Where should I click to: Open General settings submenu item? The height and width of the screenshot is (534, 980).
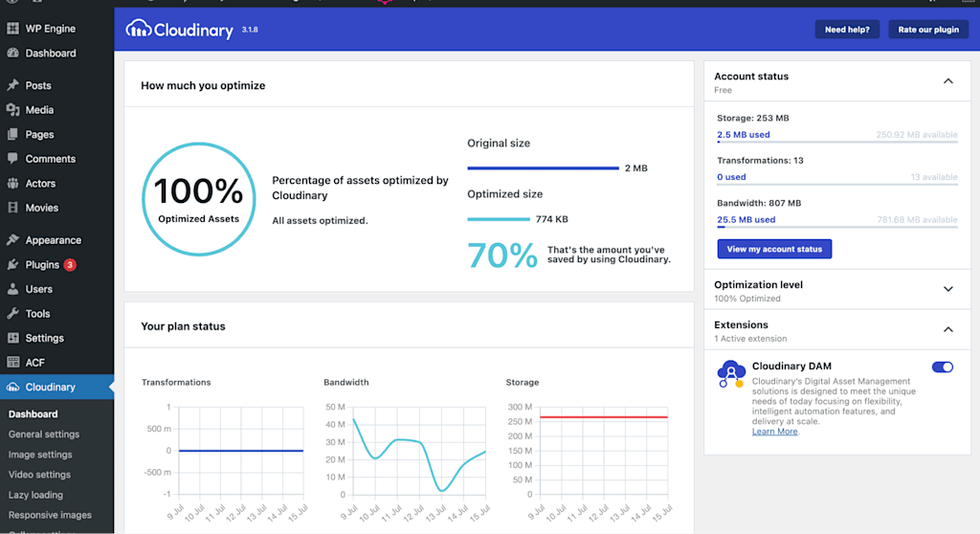click(44, 434)
